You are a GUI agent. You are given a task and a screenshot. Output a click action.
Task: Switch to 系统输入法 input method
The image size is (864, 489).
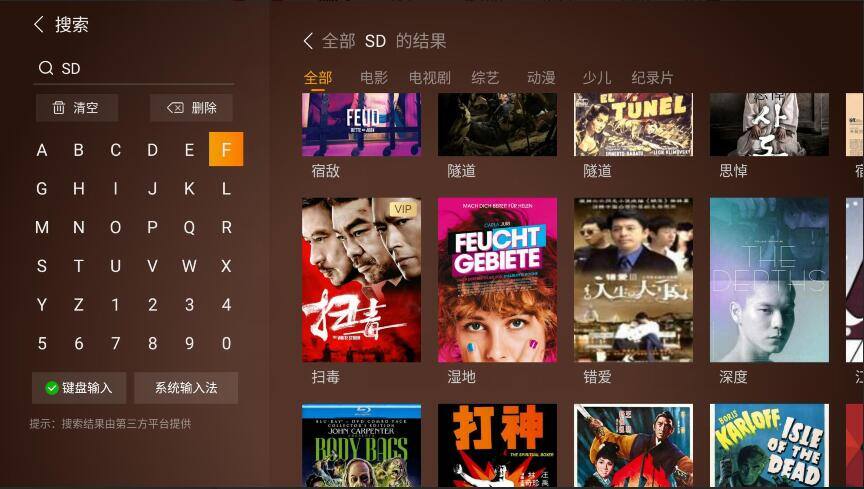(x=186, y=388)
